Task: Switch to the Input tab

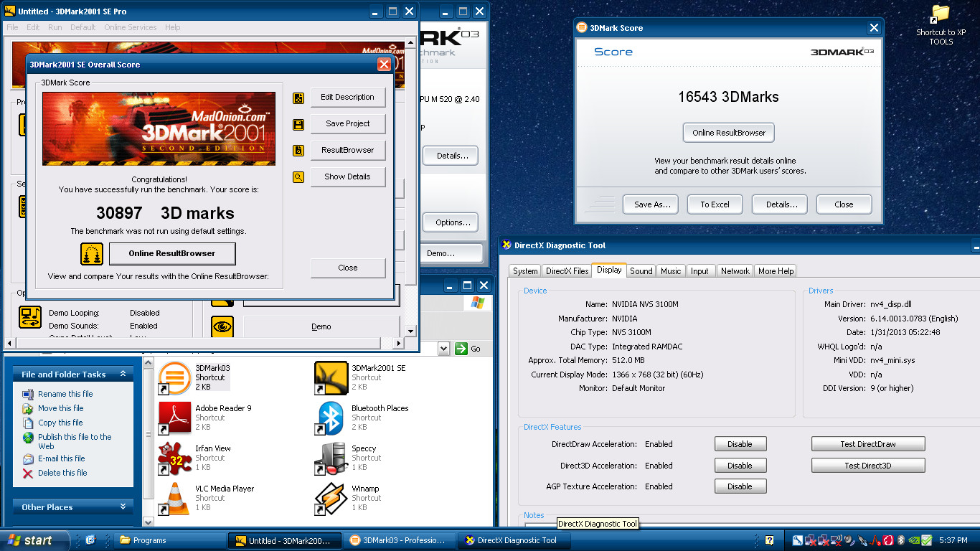Action: pos(700,271)
